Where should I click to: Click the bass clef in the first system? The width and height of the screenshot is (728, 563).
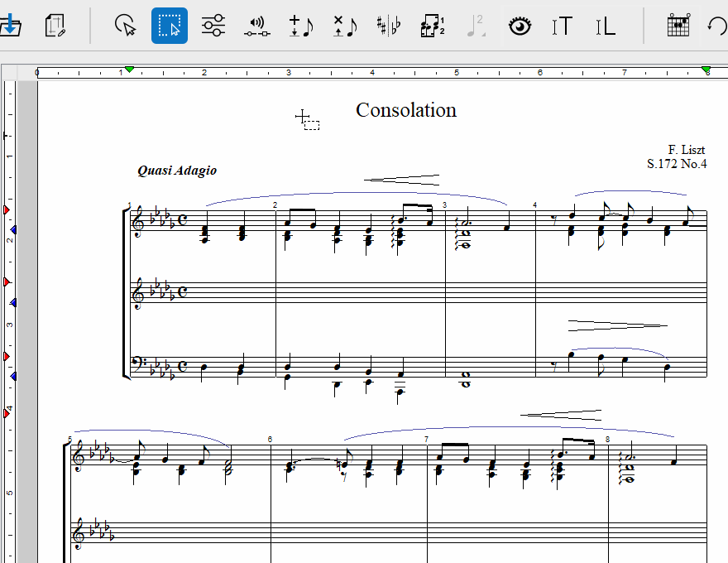[x=137, y=363]
